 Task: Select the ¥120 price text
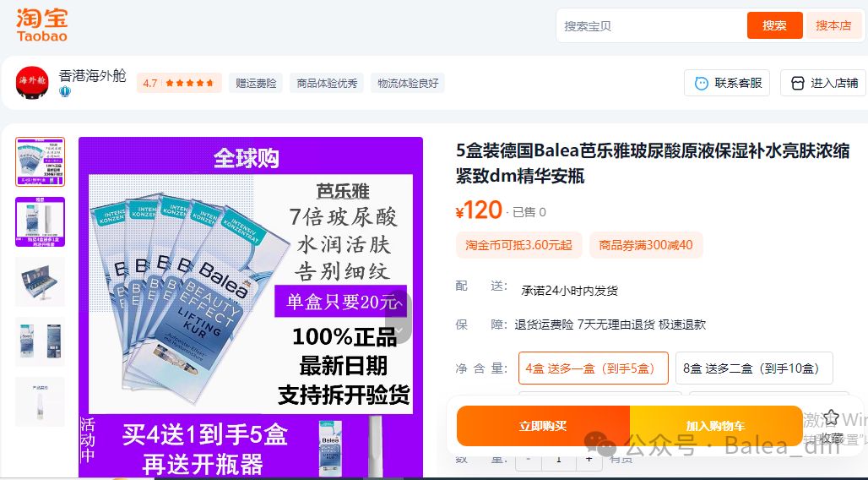point(479,210)
